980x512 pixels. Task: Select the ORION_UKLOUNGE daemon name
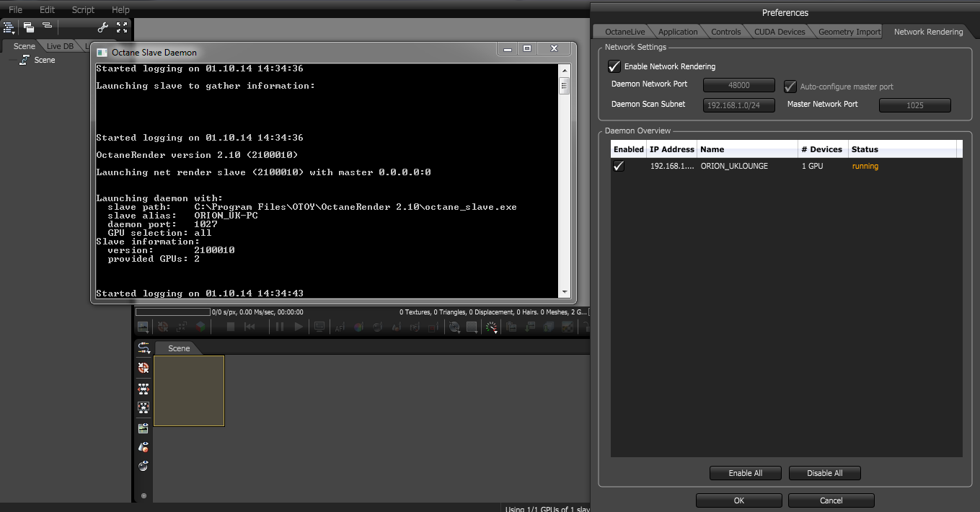coord(734,167)
